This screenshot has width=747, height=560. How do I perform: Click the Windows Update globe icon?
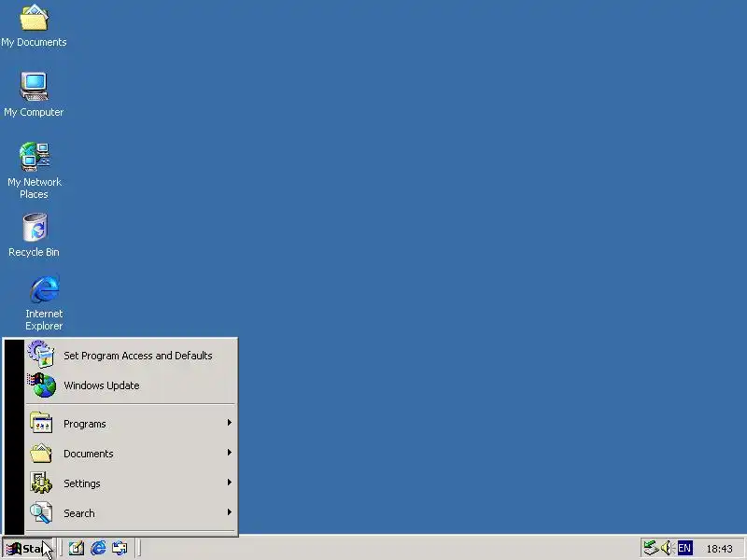(42, 385)
